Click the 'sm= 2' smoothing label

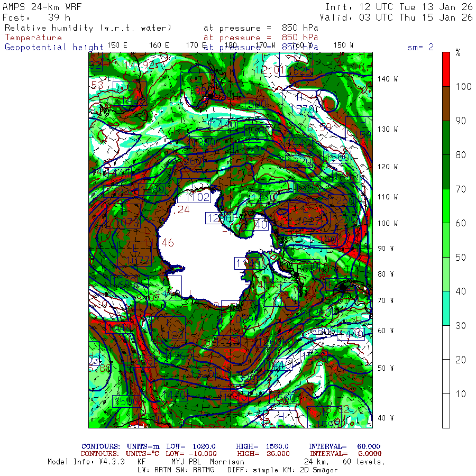420,47
